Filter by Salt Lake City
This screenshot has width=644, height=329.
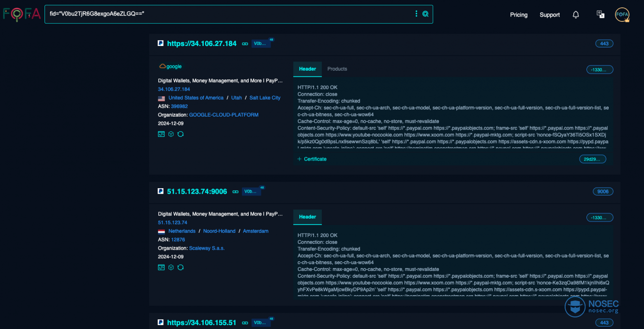click(x=265, y=98)
